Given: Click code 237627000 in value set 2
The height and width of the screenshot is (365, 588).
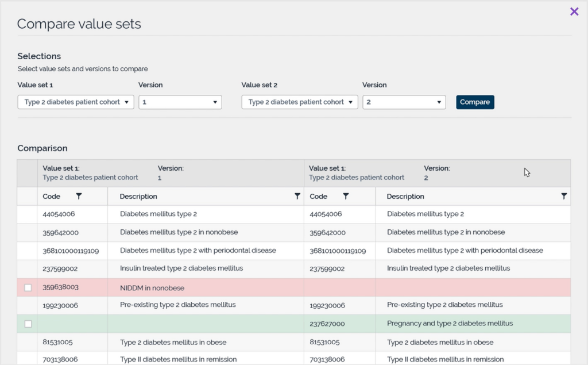Looking at the screenshot, I should (325, 324).
